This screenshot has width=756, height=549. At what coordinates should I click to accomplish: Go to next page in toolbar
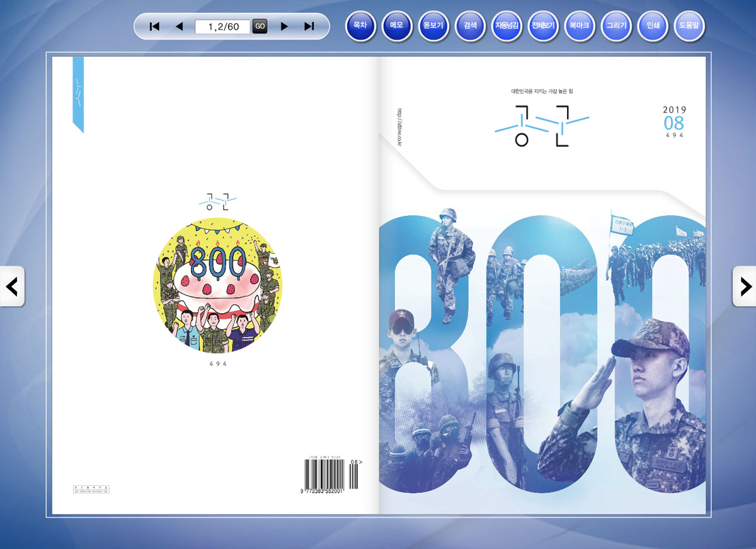[x=284, y=26]
